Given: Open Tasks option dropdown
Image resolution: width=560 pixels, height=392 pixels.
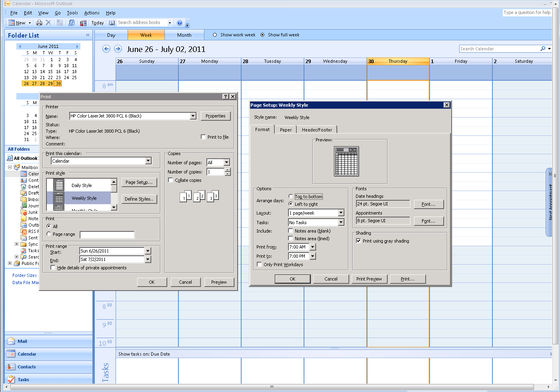Looking at the screenshot, I should click(x=341, y=222).
